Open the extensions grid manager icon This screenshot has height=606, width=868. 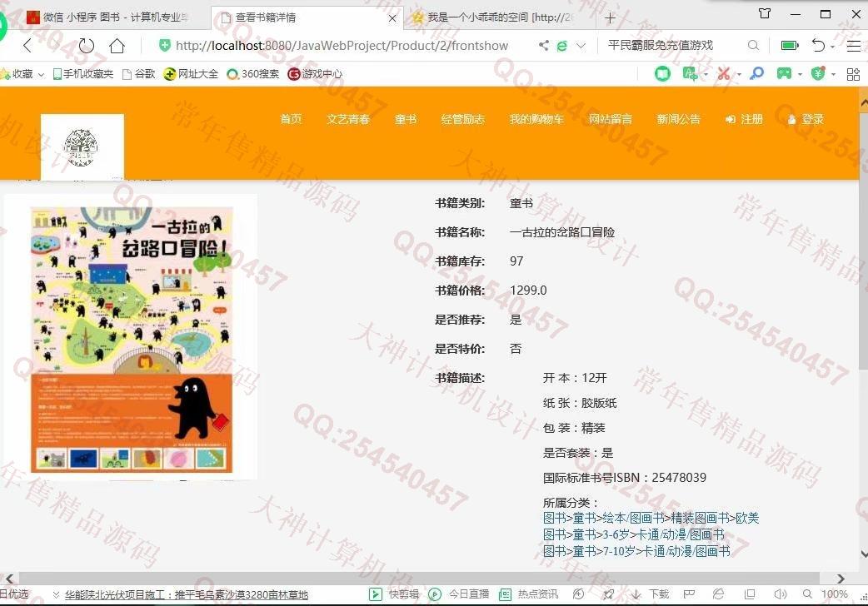(x=853, y=74)
